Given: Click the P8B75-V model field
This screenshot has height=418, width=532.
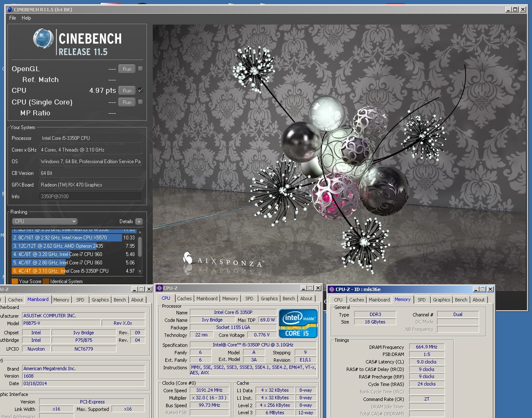Looking at the screenshot, I should tap(61, 323).
